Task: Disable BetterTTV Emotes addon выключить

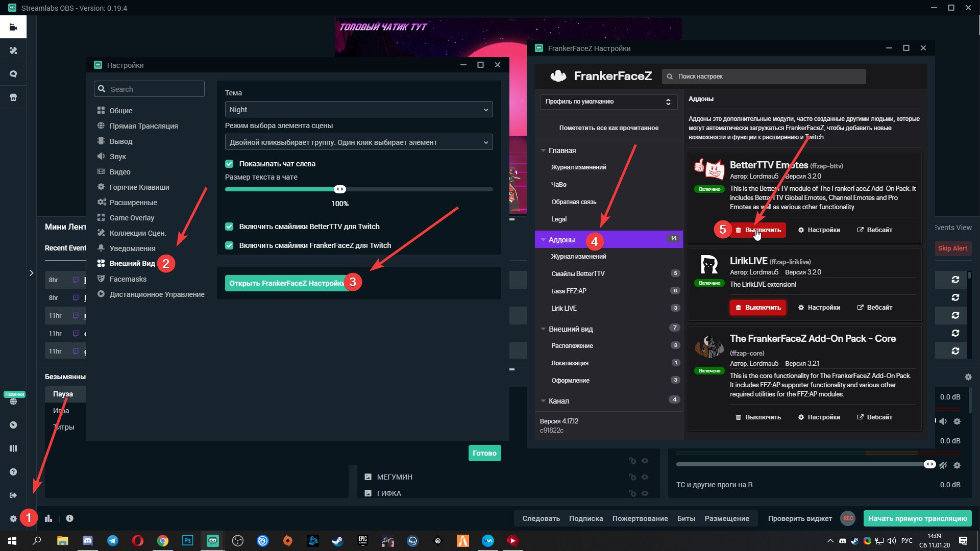Action: tap(758, 230)
